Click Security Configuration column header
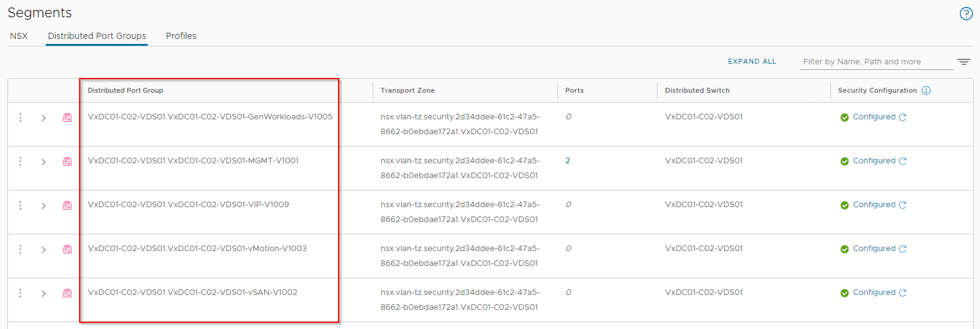This screenshot has width=980, height=329. pyautogui.click(x=877, y=90)
